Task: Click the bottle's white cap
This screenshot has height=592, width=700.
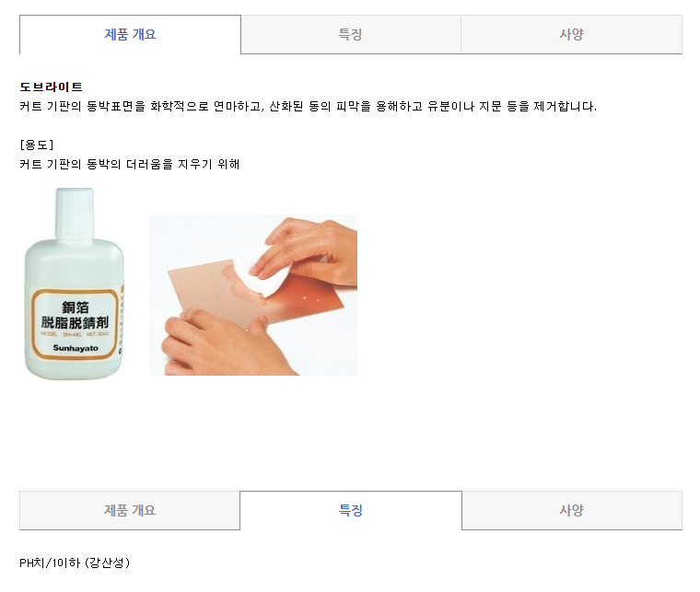Action: pyautogui.click(x=74, y=214)
